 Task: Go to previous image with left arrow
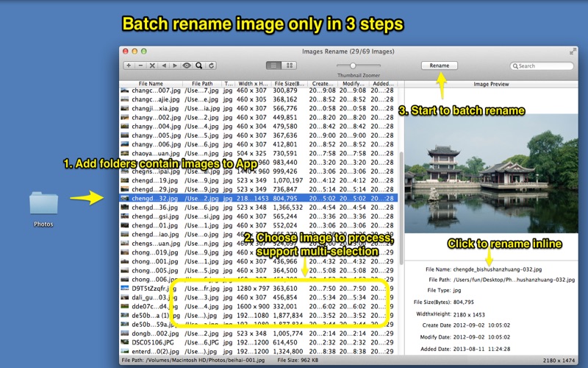click(164, 66)
